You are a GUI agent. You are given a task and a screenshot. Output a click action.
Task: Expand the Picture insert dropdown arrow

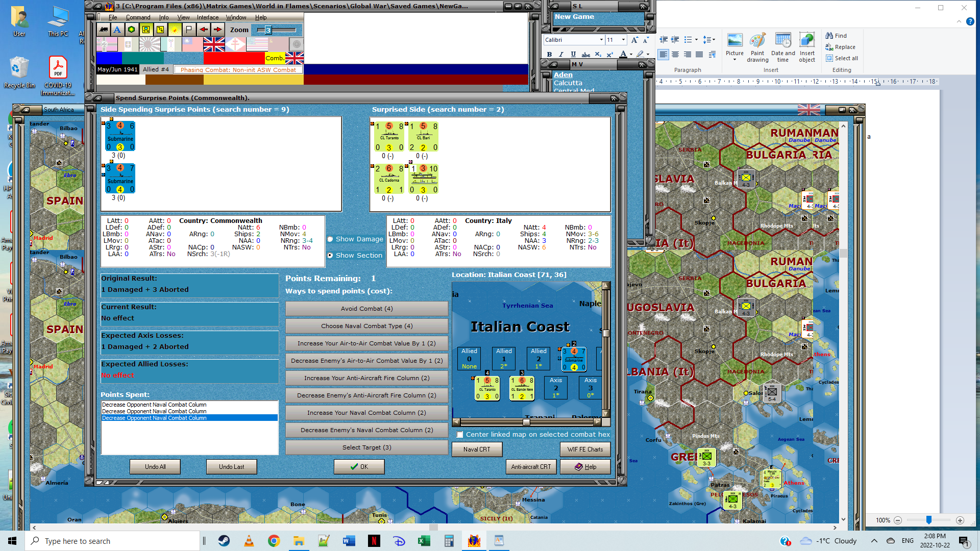734,60
